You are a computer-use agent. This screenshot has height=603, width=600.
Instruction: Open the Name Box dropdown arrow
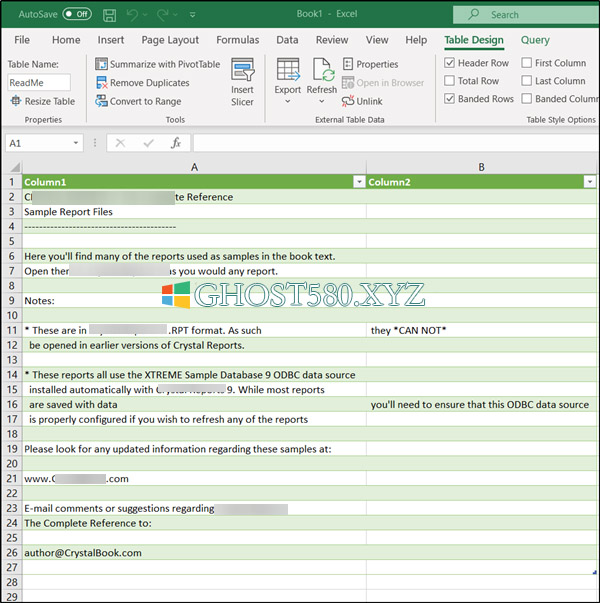pos(76,143)
